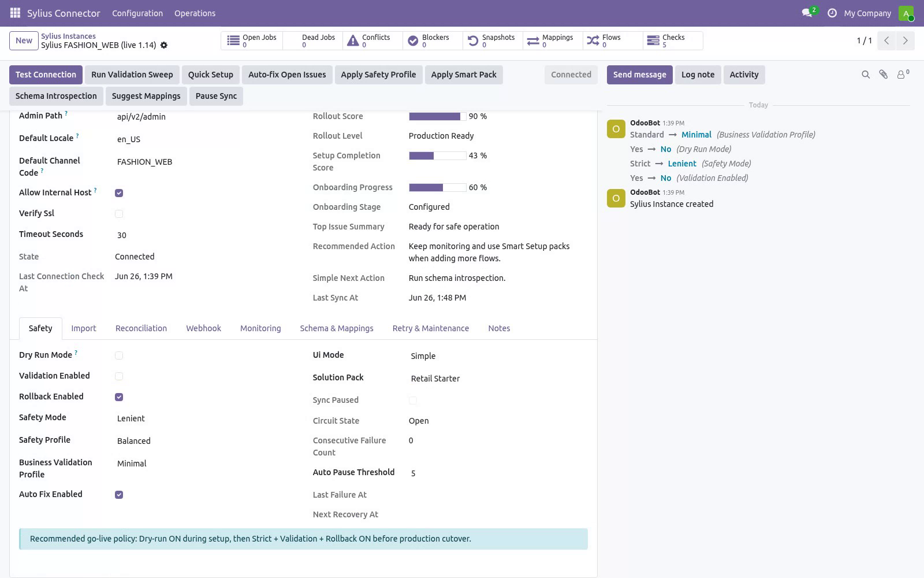
Task: Open the Safety Profile dropdown showing Balanced
Action: tap(204, 441)
